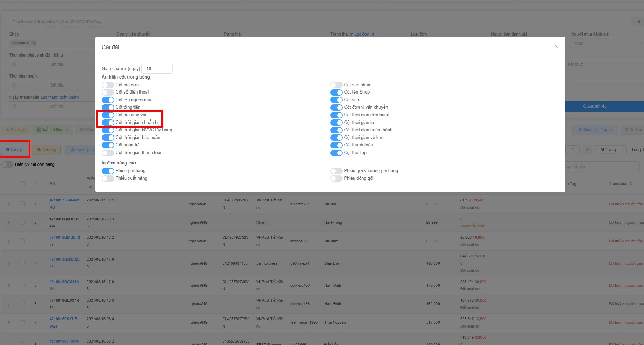Image resolution: width=644 pixels, height=345 pixels.
Task: Enable Phiếu đóng gói switch
Action: 337,178
